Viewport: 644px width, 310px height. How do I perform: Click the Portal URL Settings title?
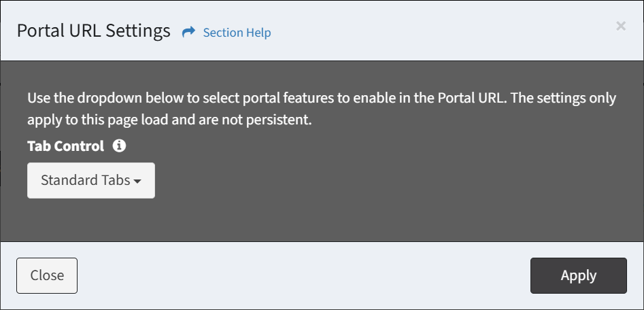[x=94, y=31]
